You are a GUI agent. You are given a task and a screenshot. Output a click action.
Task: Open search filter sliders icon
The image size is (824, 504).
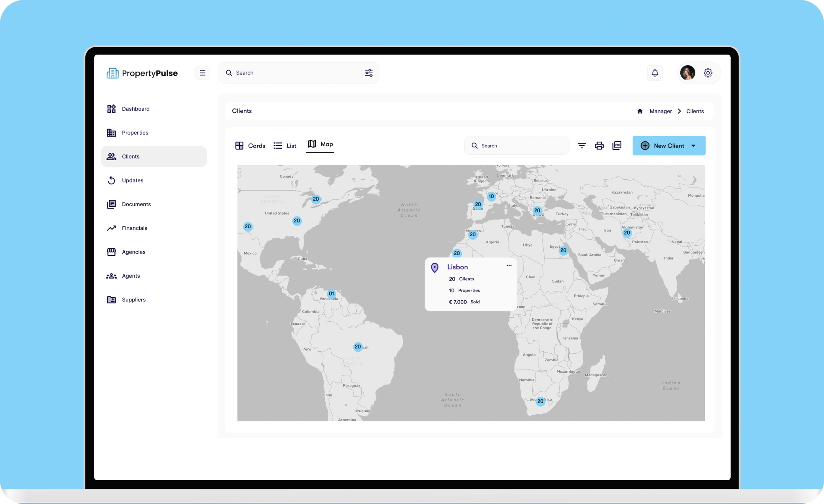pos(368,73)
